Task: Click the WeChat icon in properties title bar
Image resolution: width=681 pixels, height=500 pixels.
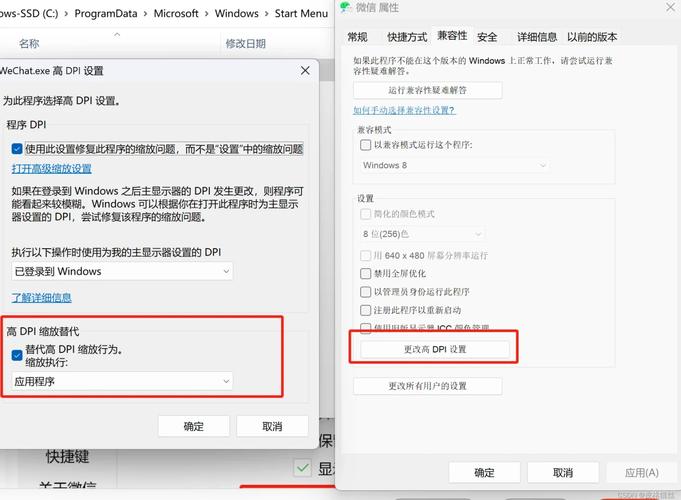Action: 345,7
